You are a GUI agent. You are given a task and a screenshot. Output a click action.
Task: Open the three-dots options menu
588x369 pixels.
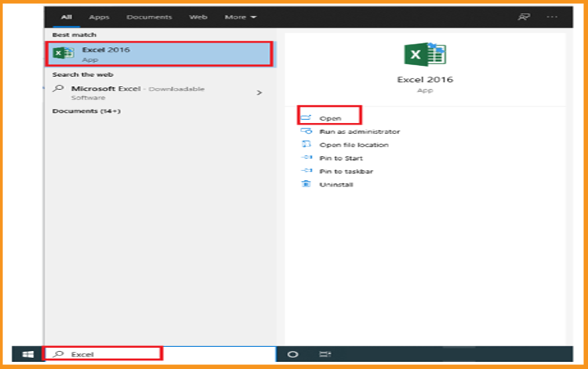552,17
